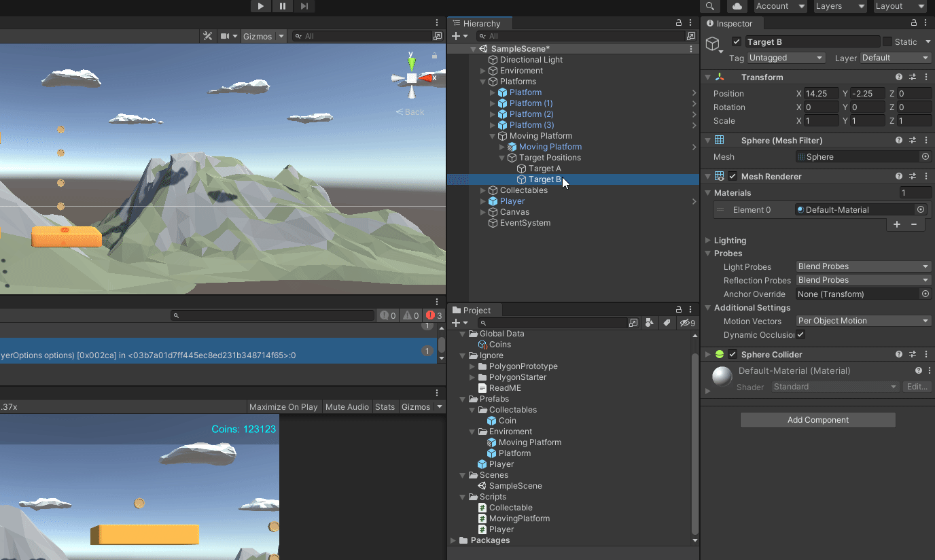This screenshot has width=935, height=560.
Task: Expand the Enviroment object in Hierarchy
Action: (483, 71)
